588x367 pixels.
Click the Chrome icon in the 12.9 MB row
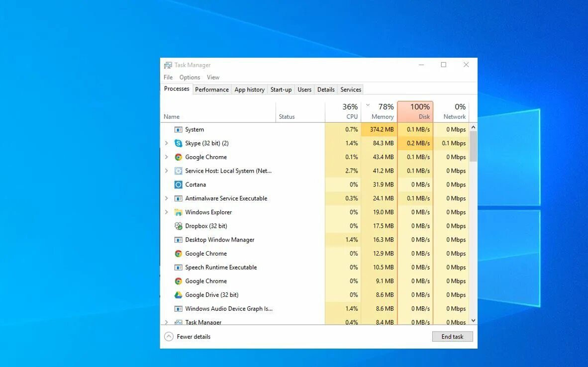179,254
